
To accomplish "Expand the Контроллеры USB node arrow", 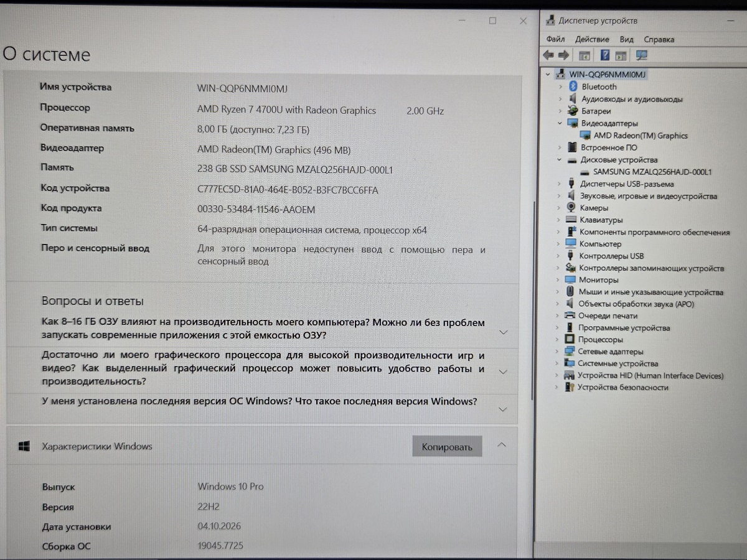I will pos(558,256).
